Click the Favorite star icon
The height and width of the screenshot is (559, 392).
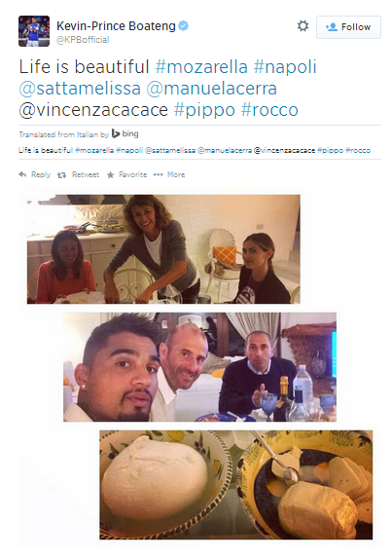point(110,174)
